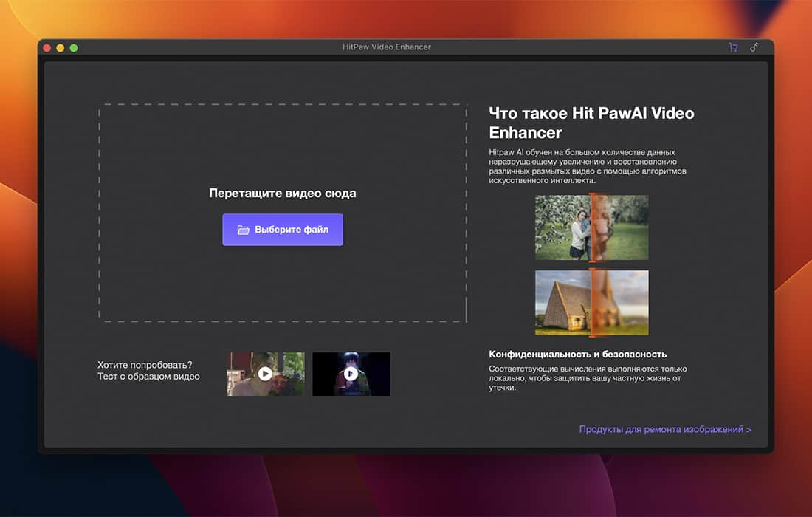
Task: Open the Продукты для ремонта изображений link
Action: coord(665,428)
